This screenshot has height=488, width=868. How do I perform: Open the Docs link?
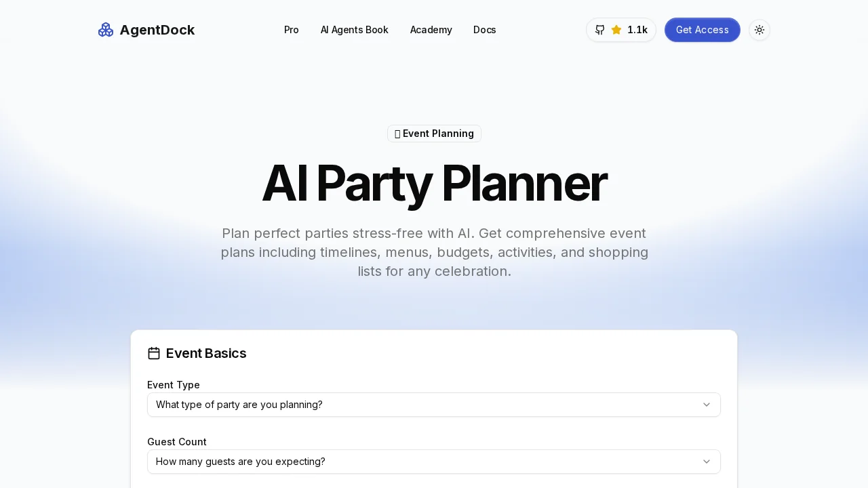(485, 30)
